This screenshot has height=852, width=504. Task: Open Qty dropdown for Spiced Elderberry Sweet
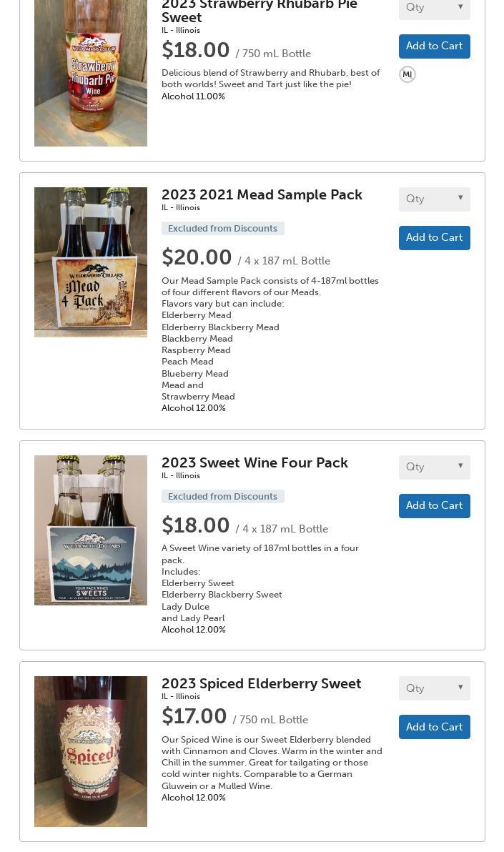[x=434, y=688]
